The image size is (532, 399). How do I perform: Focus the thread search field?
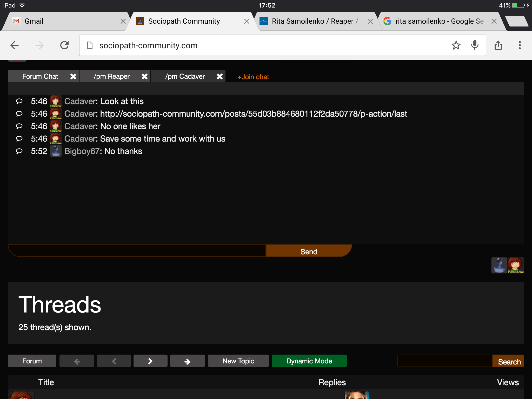point(445,361)
